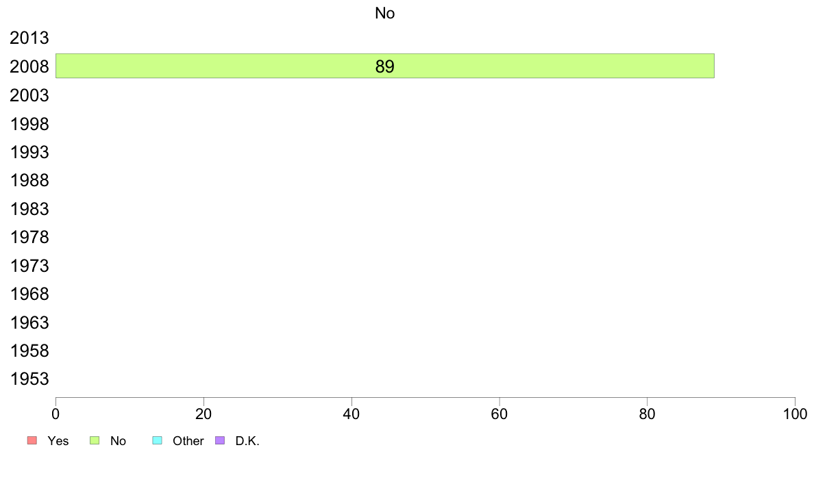
Task: Click the 89 value label on bar
Action: click(x=384, y=66)
